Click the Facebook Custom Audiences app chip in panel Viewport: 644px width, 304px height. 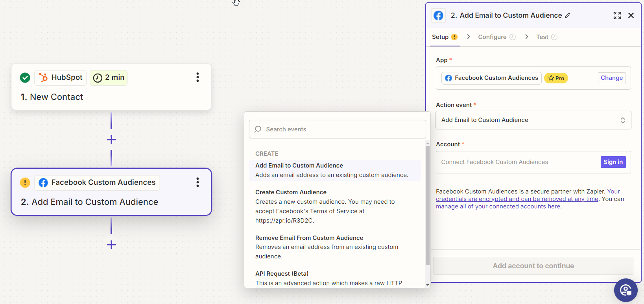click(x=491, y=78)
